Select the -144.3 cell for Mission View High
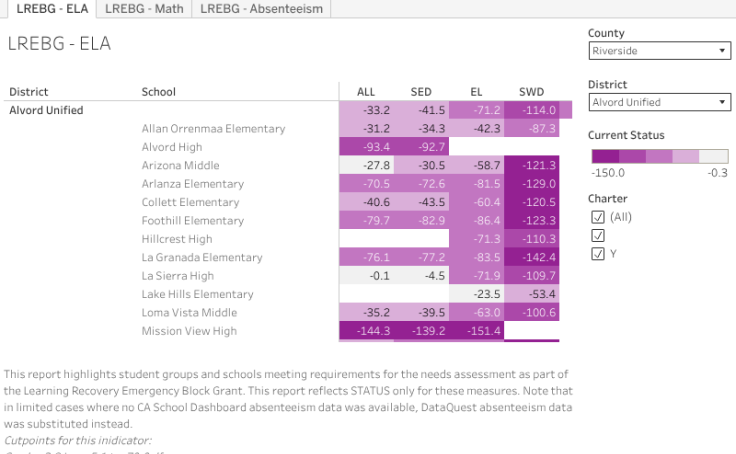The height and width of the screenshot is (454, 736). point(366,331)
